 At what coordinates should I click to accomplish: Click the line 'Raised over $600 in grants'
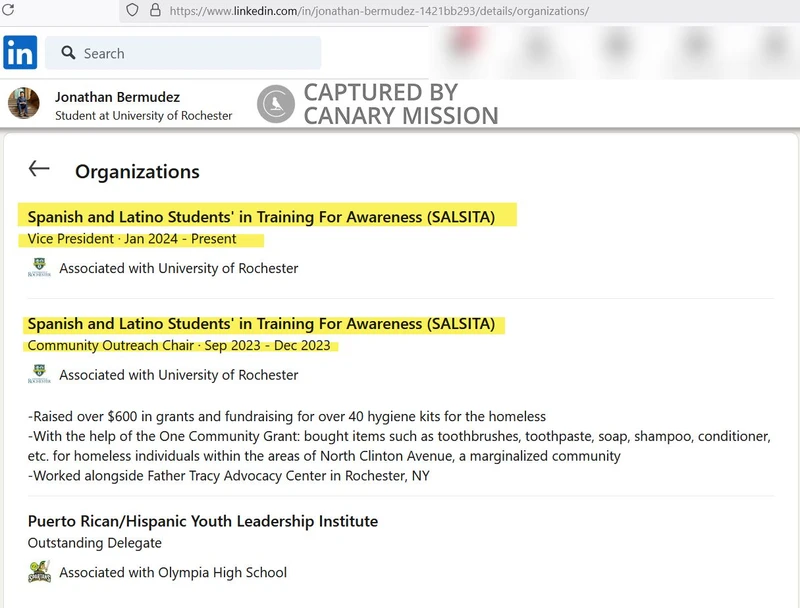coord(287,416)
